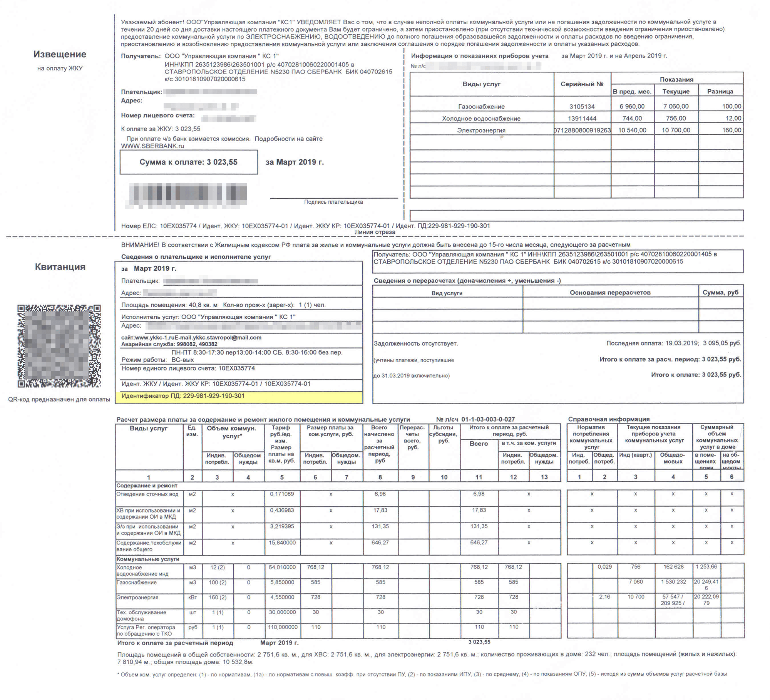The width and height of the screenshot is (770, 700).
Task: Click the QR code for payment
Action: coord(59,346)
